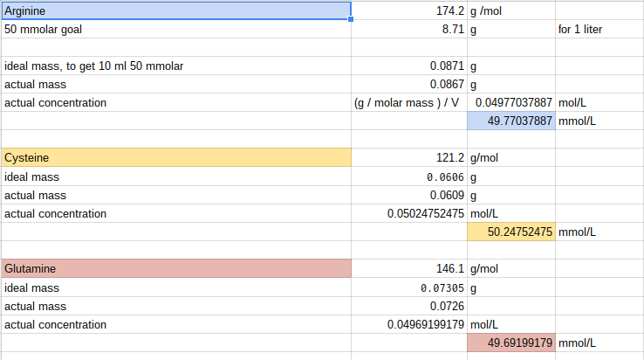
Task: Select the cell containing 0.0609
Action: pos(409,195)
